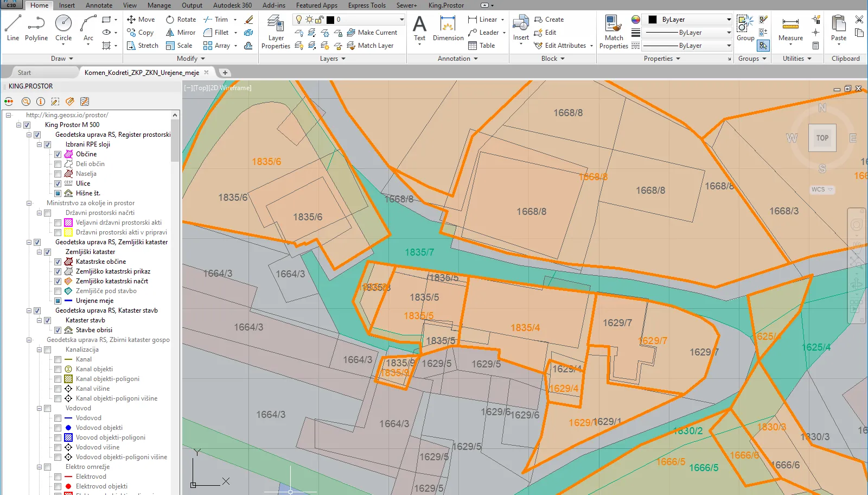
Task: Uncheck the Ulice layer checkbox
Action: click(x=58, y=183)
